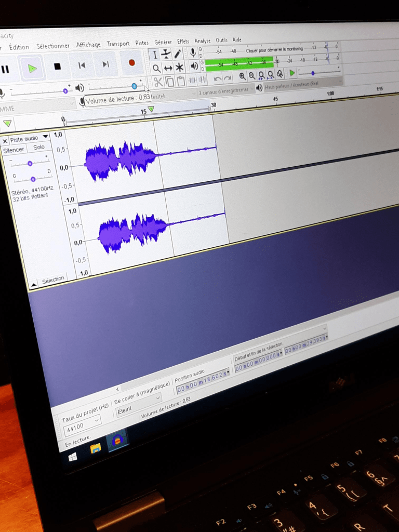Image resolution: width=399 pixels, height=532 pixels.
Task: Choose the pencil Draw tool
Action: pos(178,53)
